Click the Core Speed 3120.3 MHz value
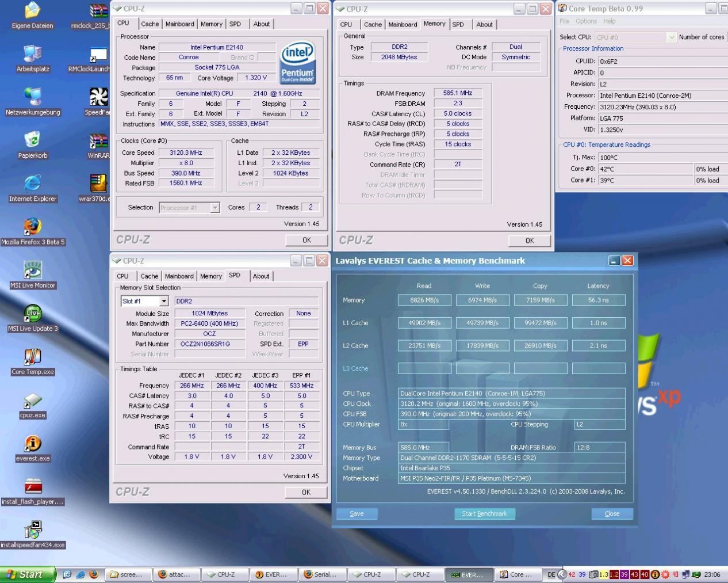728x583 pixels. pyautogui.click(x=186, y=153)
